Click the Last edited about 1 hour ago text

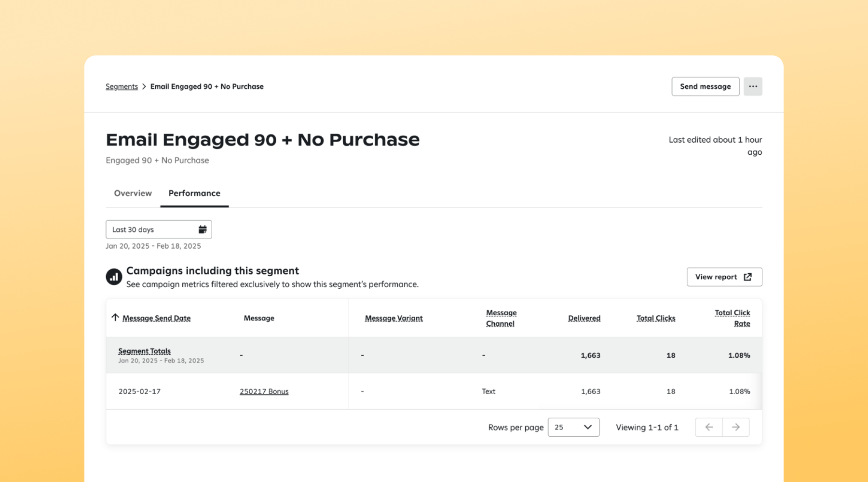point(715,146)
